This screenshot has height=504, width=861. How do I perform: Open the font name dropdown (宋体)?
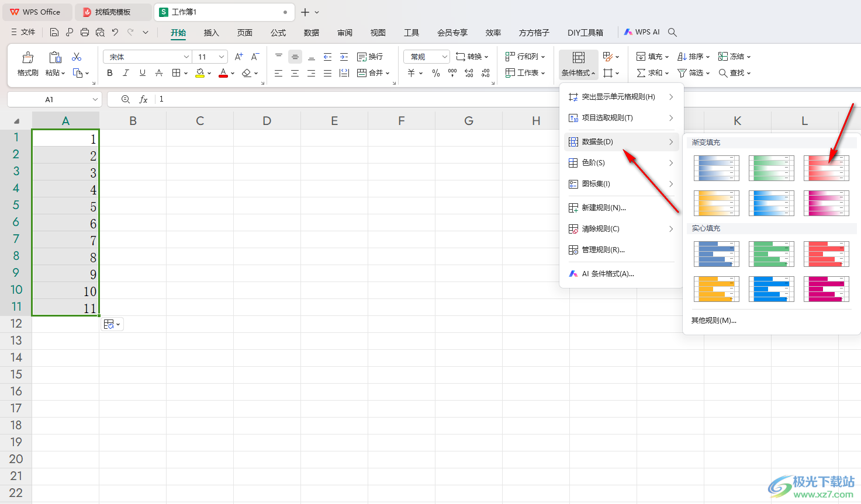(x=186, y=57)
